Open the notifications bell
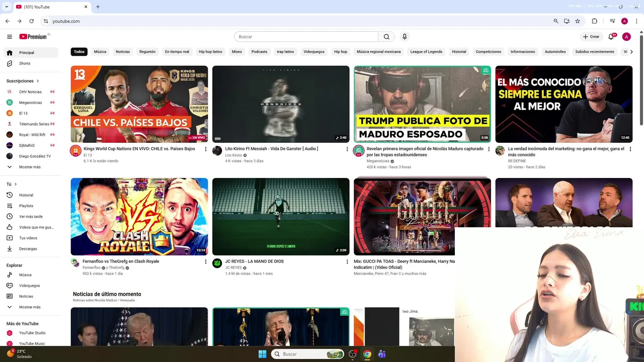Image resolution: width=644 pixels, height=362 pixels. tap(611, 37)
